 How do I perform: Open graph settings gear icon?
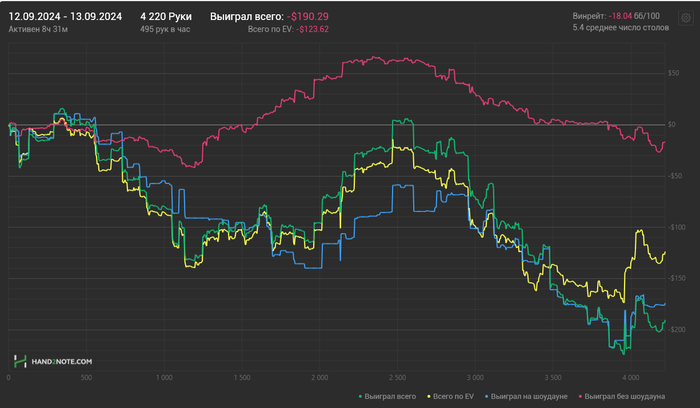686,18
